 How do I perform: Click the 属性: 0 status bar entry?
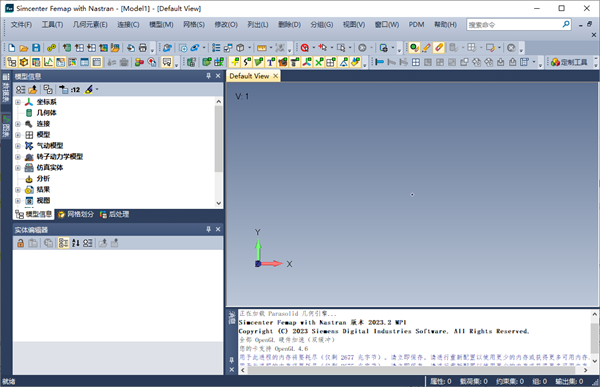[x=440, y=381]
